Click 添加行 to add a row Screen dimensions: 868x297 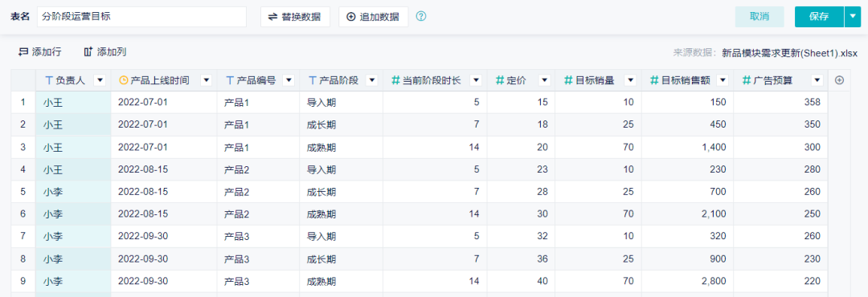[x=40, y=52]
